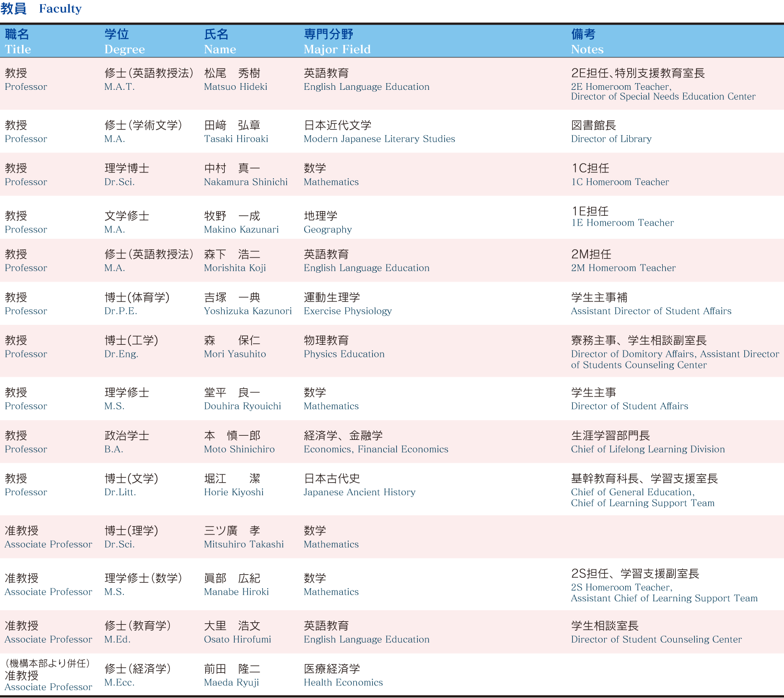Click the Japanese degree text '政治学士'

pos(127,436)
